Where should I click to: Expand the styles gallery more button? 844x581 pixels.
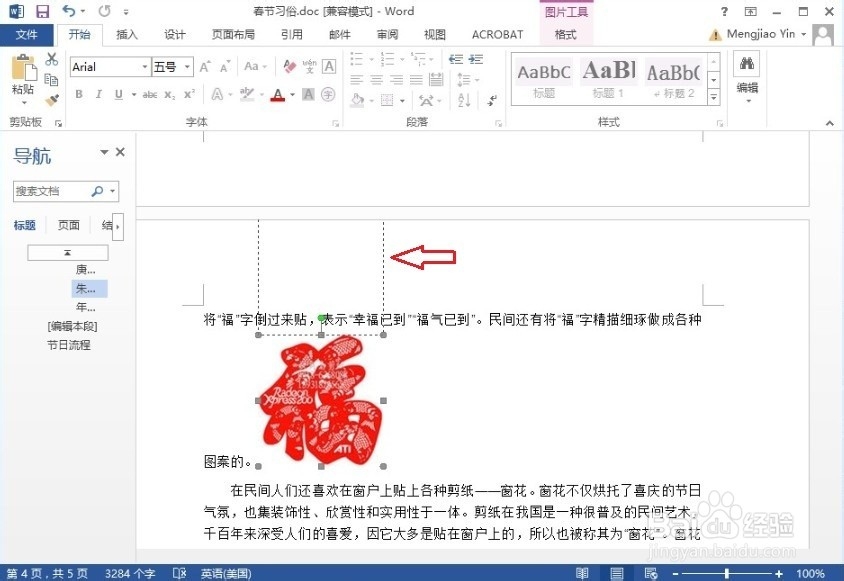(x=714, y=97)
